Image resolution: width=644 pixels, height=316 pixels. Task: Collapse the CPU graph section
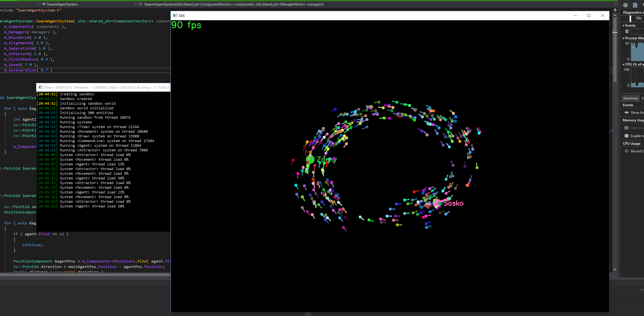coord(623,64)
